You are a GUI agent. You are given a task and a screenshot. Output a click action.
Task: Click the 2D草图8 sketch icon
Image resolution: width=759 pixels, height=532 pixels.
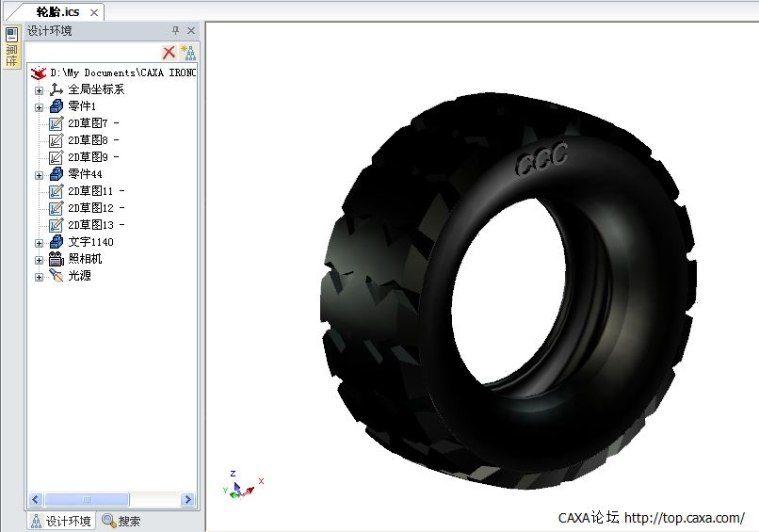point(57,140)
